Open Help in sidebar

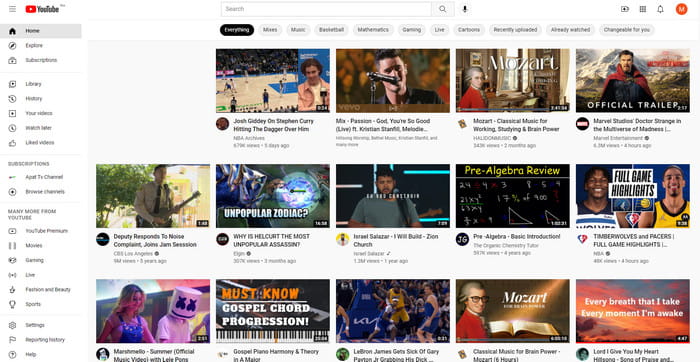click(41, 354)
